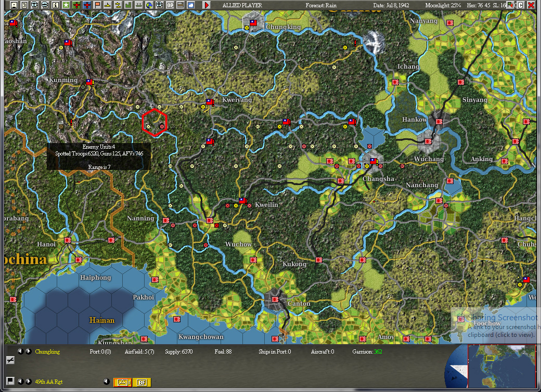Click the single yellow ship toolbar icon
The height and width of the screenshot is (392, 541).
[x=107, y=5]
